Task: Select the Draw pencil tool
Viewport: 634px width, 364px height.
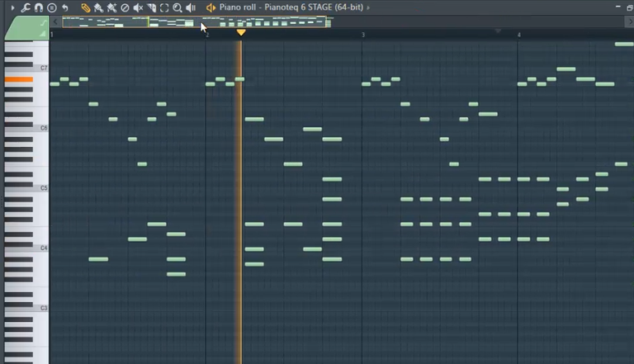Action: pyautogui.click(x=85, y=7)
